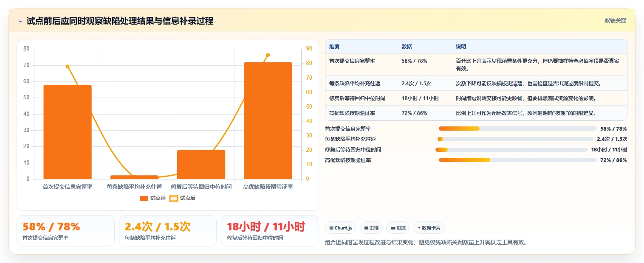
Task: Select the 进度 tag chip
Action: pyautogui.click(x=398, y=228)
